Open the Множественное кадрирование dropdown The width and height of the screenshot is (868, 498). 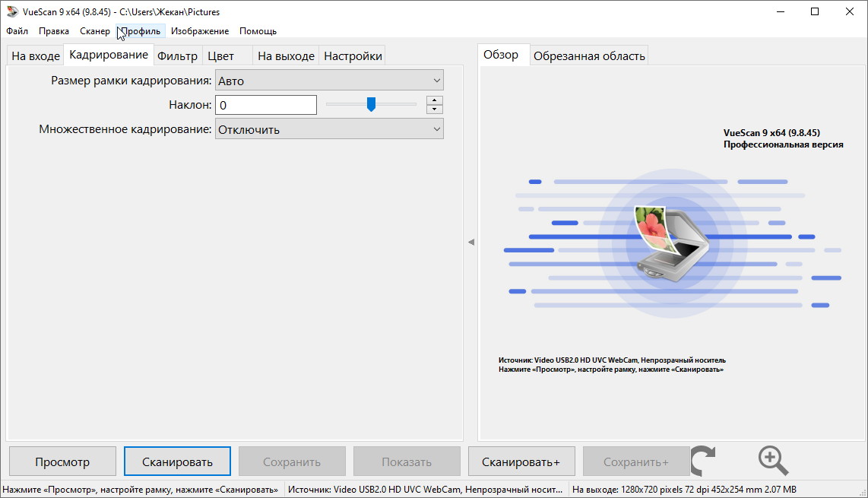pyautogui.click(x=329, y=129)
